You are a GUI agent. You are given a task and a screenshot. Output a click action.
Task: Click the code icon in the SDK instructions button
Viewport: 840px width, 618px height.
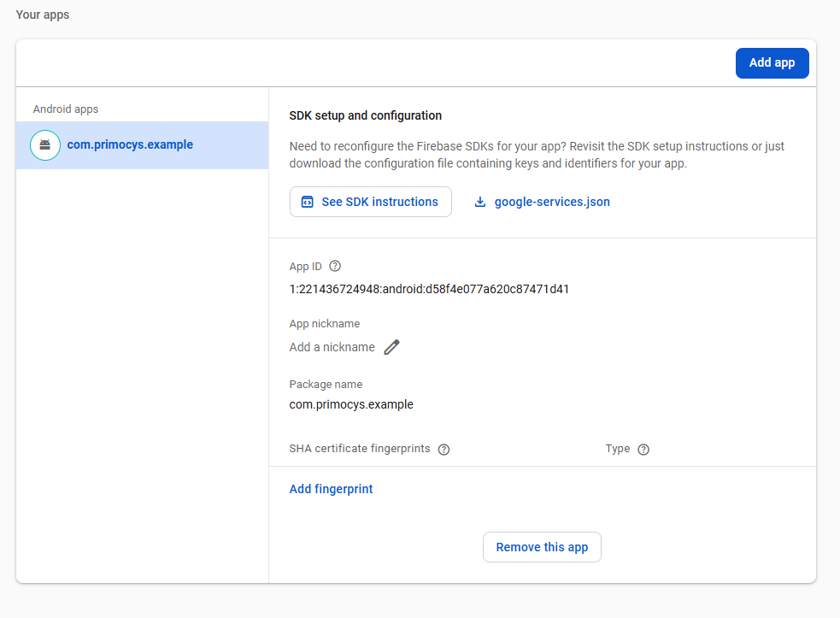coord(308,202)
